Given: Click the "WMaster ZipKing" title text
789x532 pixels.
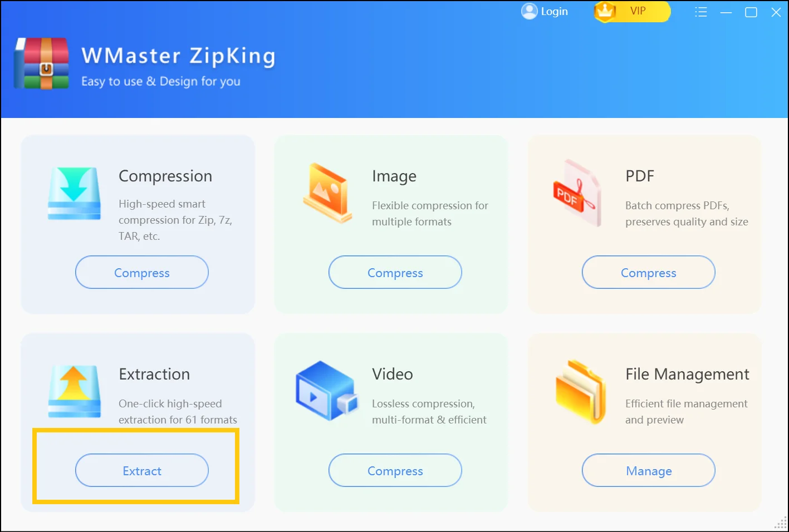Looking at the screenshot, I should (x=178, y=56).
